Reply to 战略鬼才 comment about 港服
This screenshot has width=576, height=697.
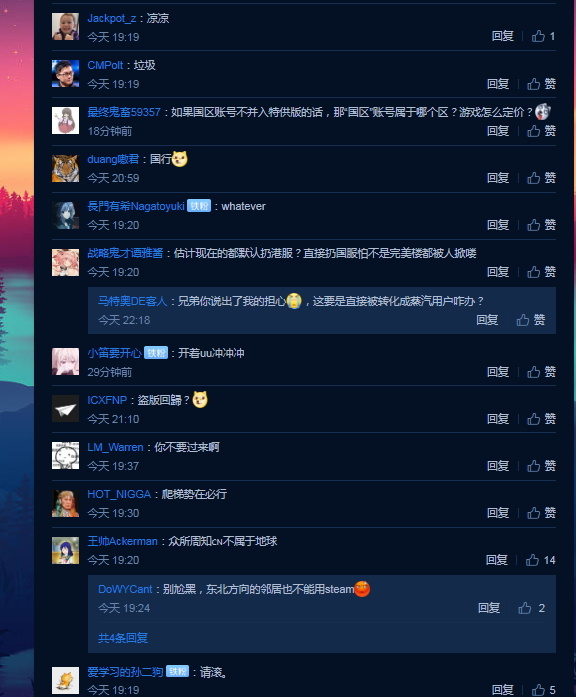click(498, 272)
